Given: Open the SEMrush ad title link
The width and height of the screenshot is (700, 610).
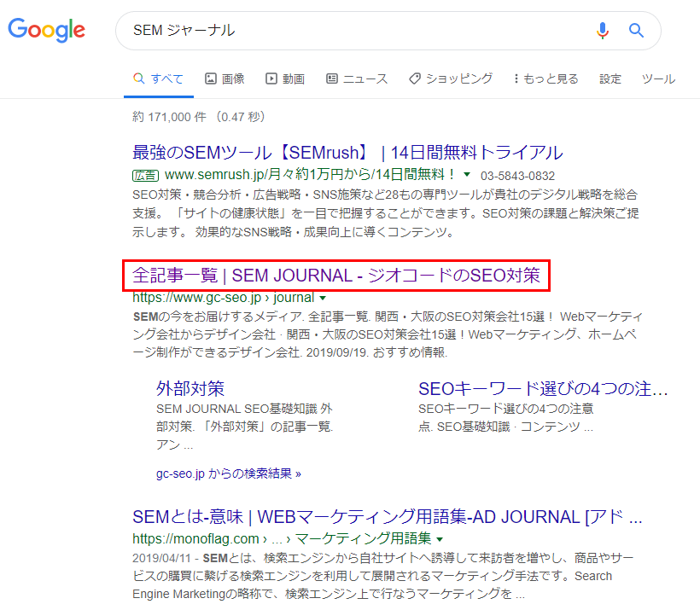Looking at the screenshot, I should [x=347, y=153].
